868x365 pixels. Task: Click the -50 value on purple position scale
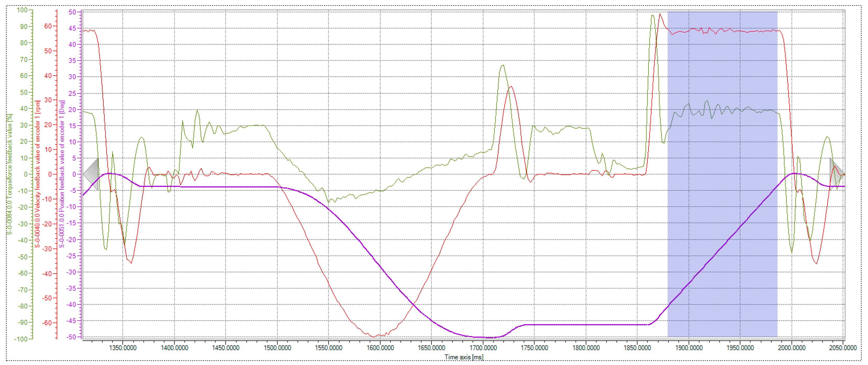[71, 337]
